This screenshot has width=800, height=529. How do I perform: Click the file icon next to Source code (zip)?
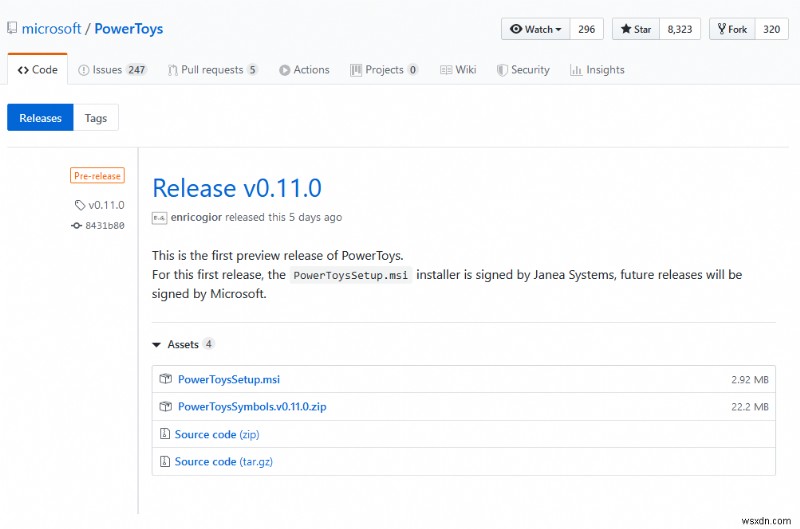click(x=165, y=434)
